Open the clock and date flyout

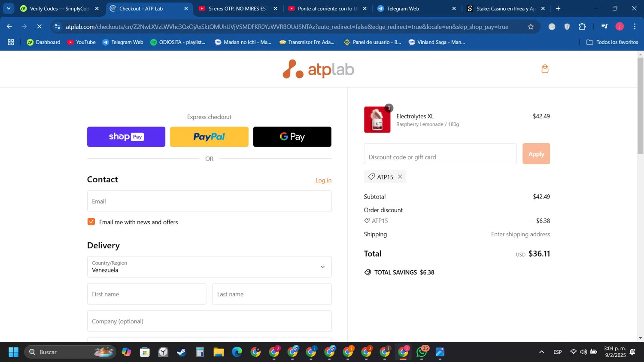pos(615,352)
